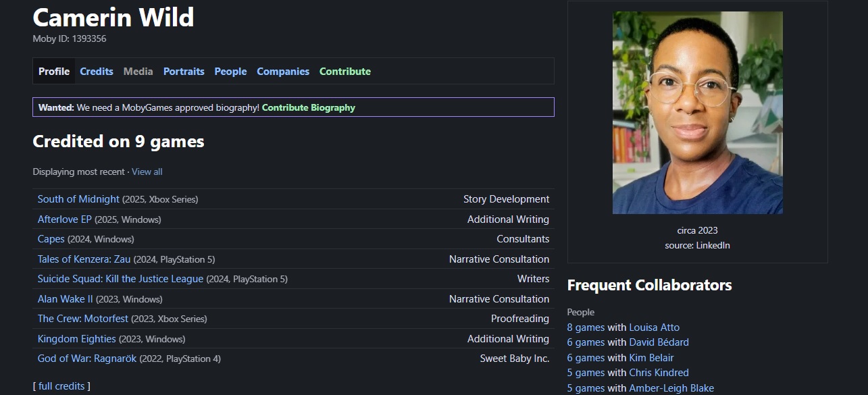The image size is (868, 395).
Task: Click View all credits link
Action: point(147,172)
